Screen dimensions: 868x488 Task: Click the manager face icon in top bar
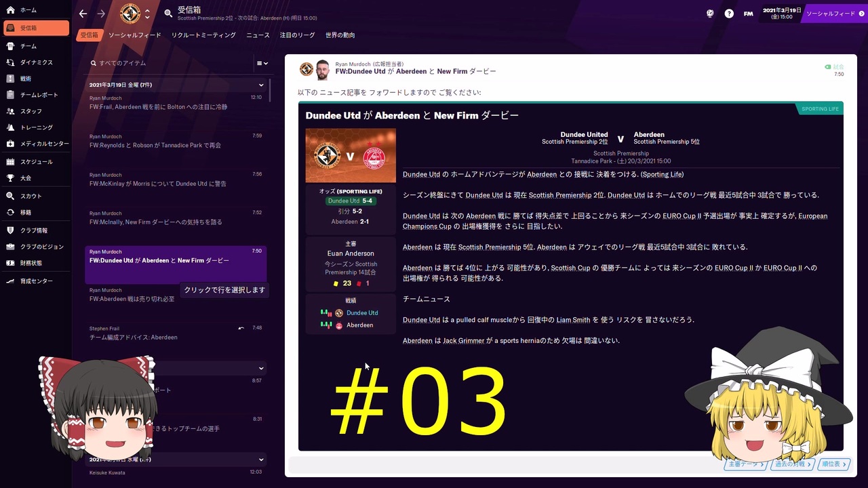(x=710, y=14)
